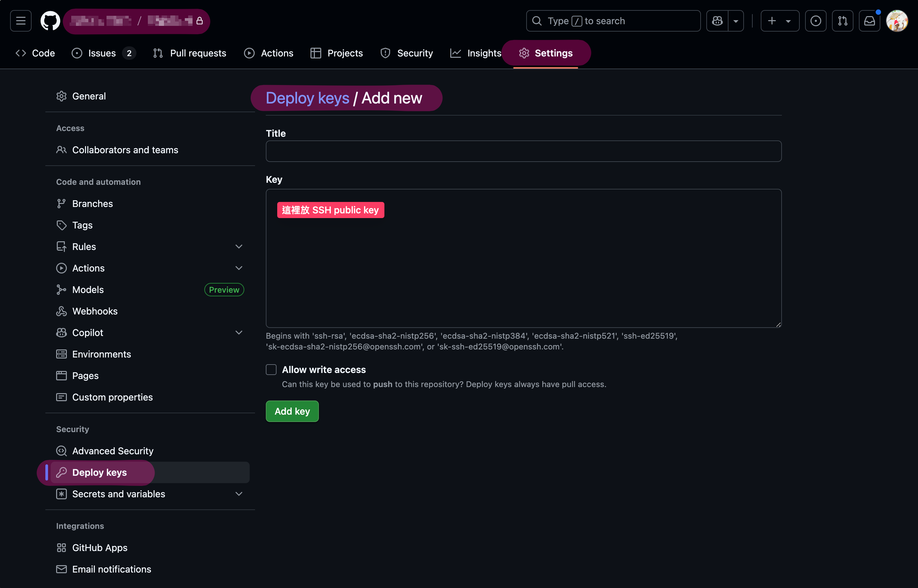The width and height of the screenshot is (918, 588).
Task: Open the user avatar menu
Action: pyautogui.click(x=896, y=20)
